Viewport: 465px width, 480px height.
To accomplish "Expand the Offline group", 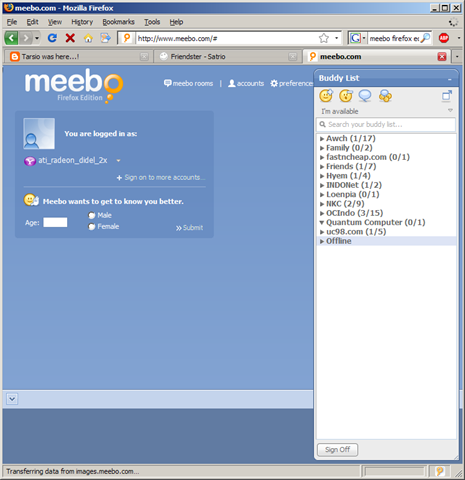I will tap(322, 241).
